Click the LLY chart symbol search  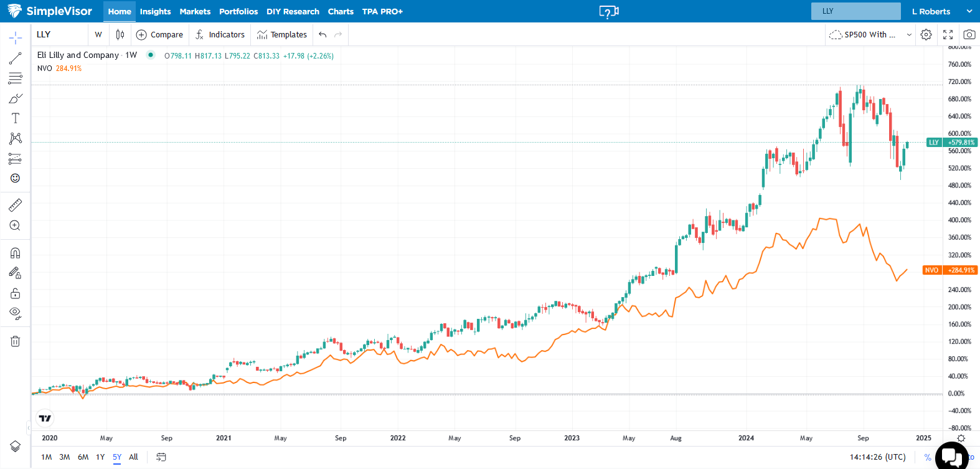(60, 34)
